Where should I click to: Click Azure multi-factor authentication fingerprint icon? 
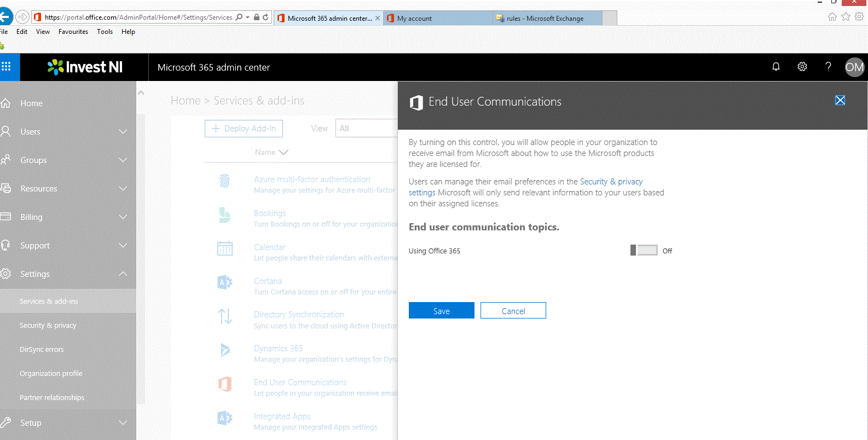[x=225, y=181]
